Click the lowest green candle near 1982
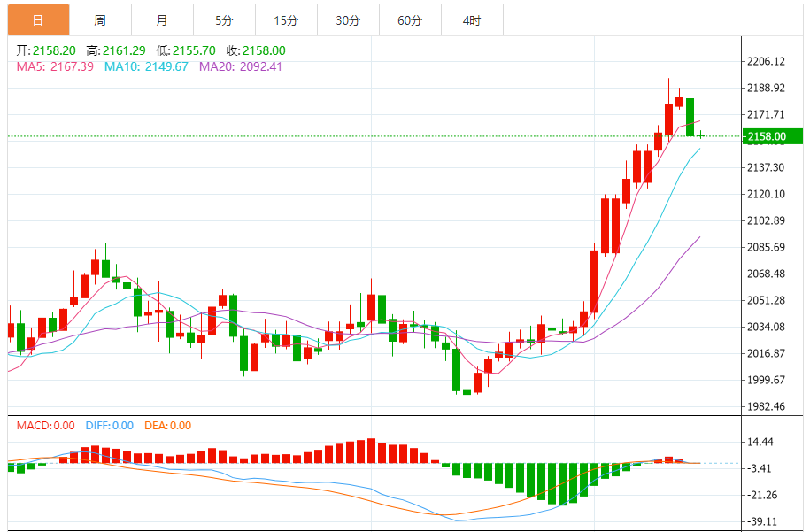The image size is (810, 532). point(467,393)
